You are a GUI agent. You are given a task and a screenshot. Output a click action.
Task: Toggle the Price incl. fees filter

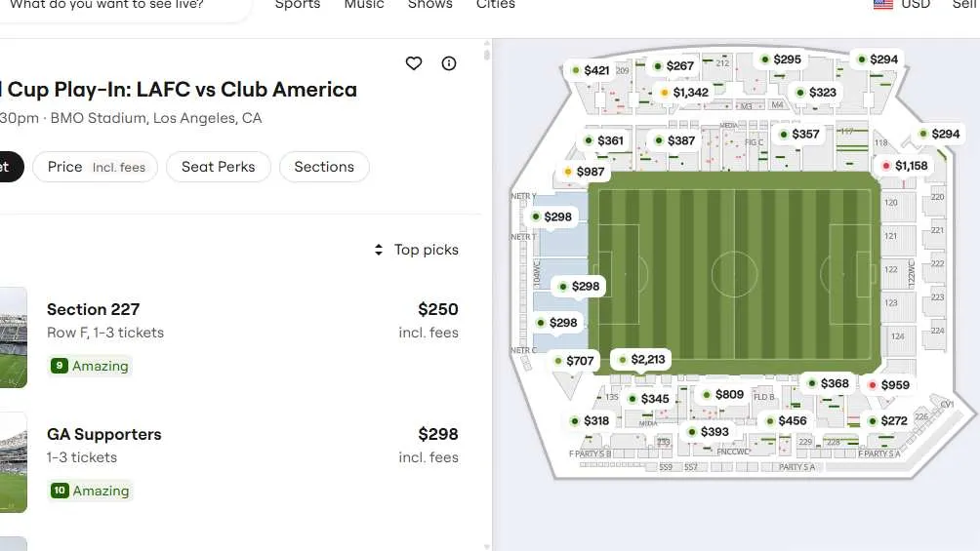click(x=95, y=167)
